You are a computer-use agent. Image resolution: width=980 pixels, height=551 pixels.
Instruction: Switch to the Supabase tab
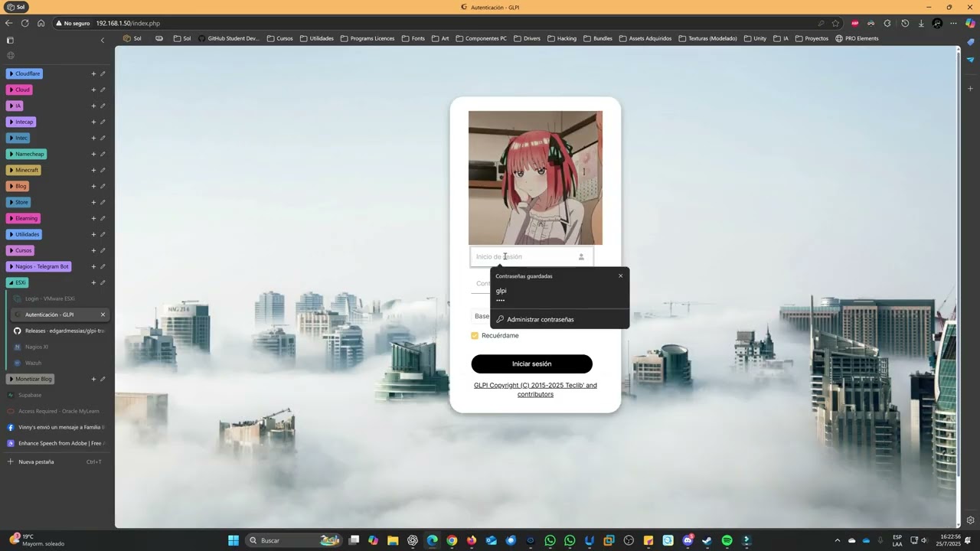click(57, 395)
